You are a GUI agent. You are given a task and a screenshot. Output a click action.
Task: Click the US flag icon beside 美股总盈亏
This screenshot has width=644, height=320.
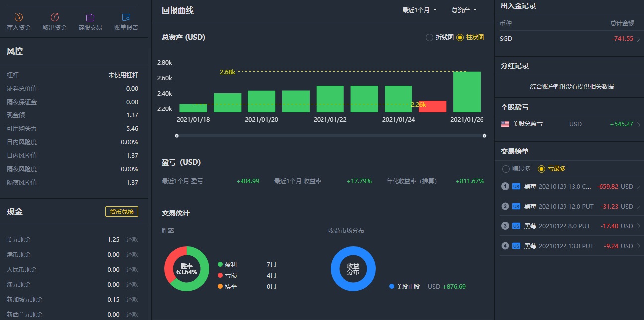coord(505,124)
